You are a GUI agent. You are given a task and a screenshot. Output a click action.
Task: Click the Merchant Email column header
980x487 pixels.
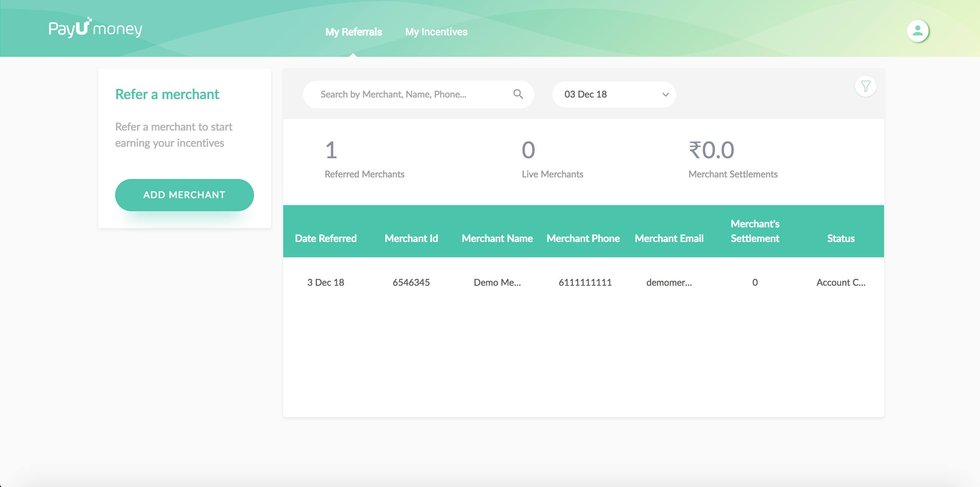(669, 239)
